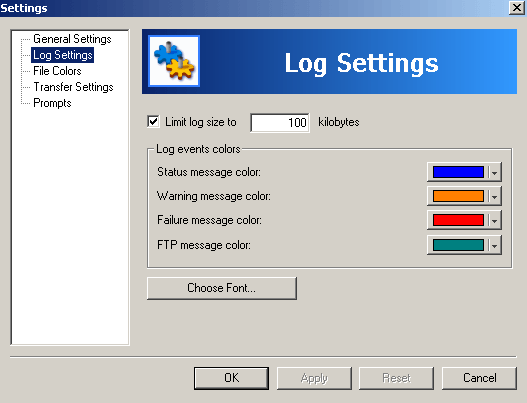Open the File Colors settings page
Viewport: 527px width, 403px height.
[x=57, y=71]
